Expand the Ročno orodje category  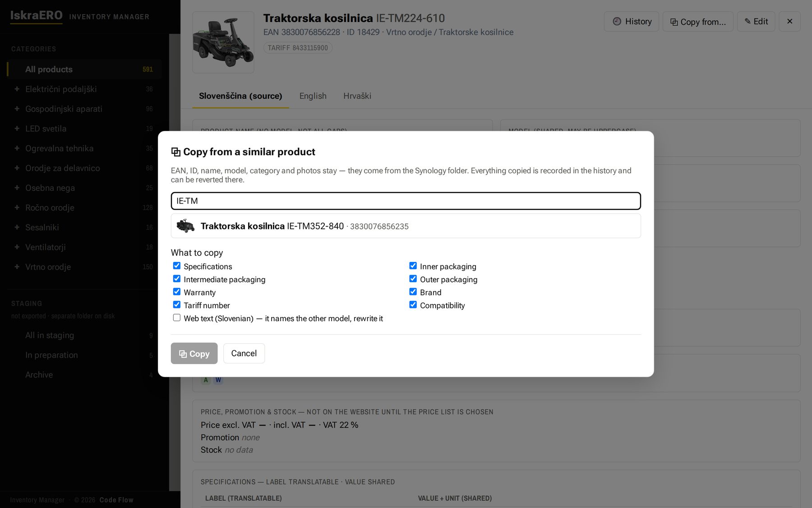(x=17, y=208)
